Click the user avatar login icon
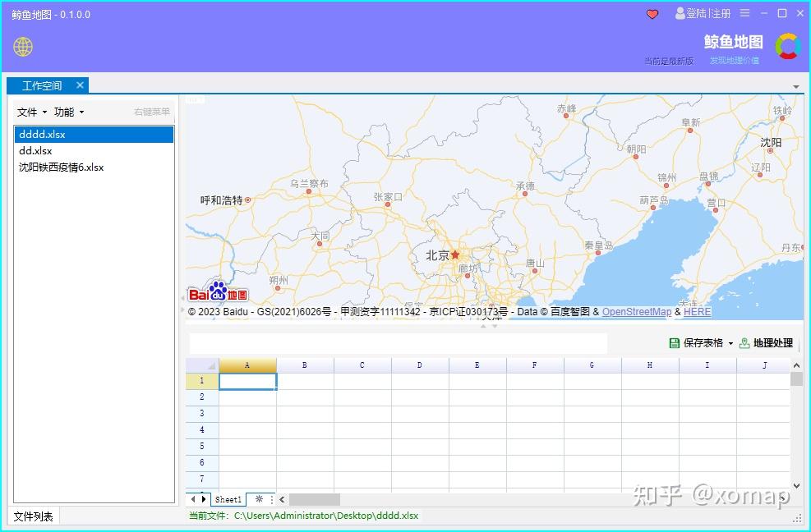The width and height of the screenshot is (811, 532). [x=680, y=13]
